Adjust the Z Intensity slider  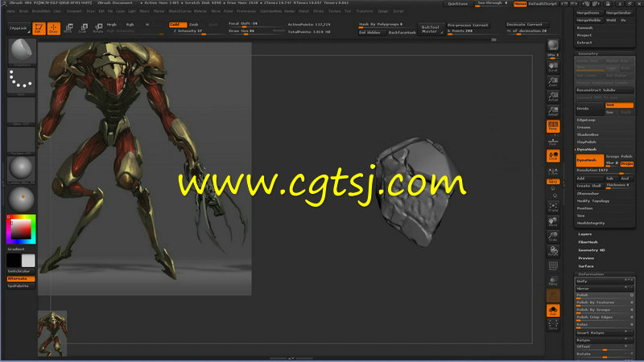[x=196, y=31]
